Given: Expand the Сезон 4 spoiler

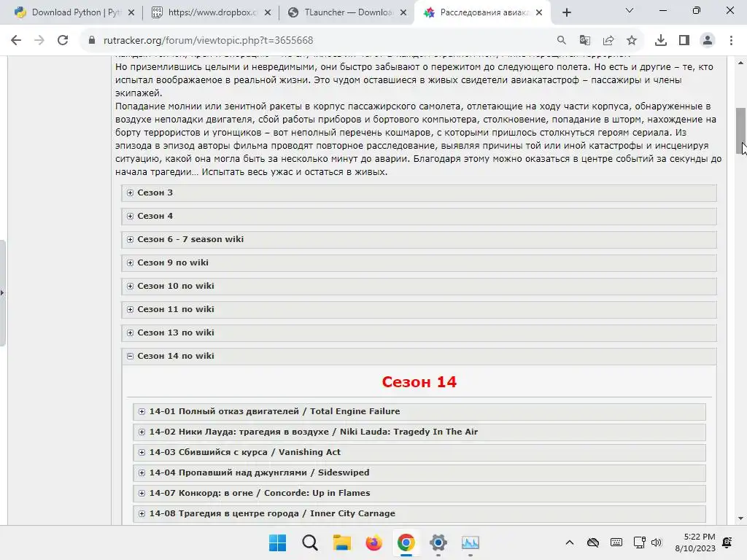Looking at the screenshot, I should tap(419, 216).
